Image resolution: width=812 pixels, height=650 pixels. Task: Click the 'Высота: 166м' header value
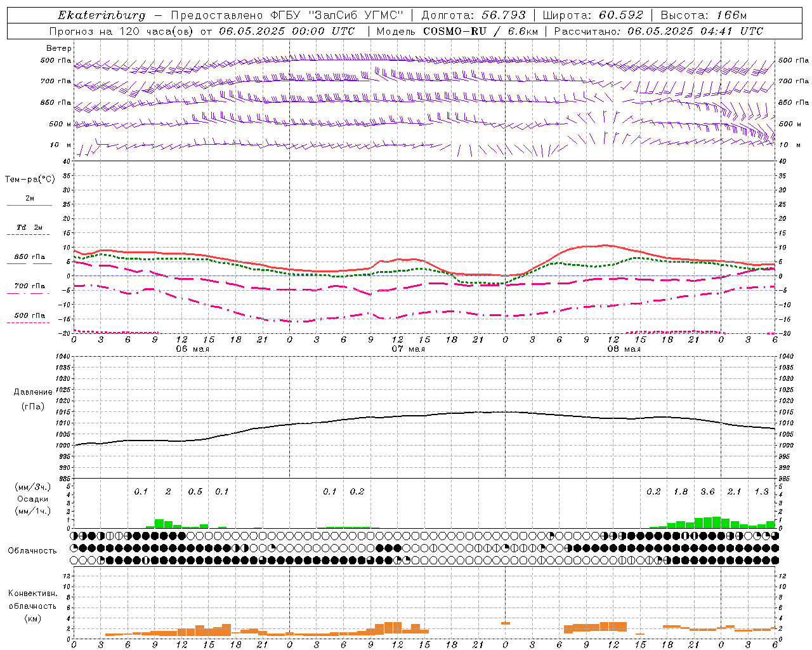click(704, 15)
